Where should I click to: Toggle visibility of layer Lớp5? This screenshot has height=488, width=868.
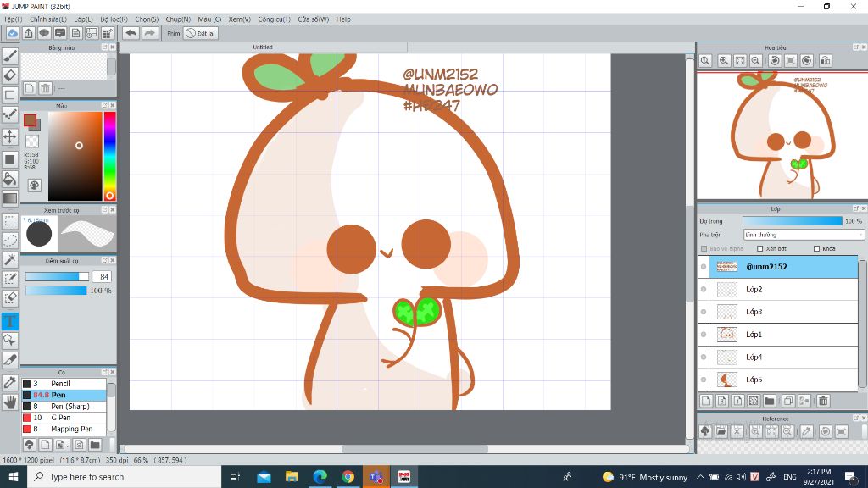click(704, 380)
